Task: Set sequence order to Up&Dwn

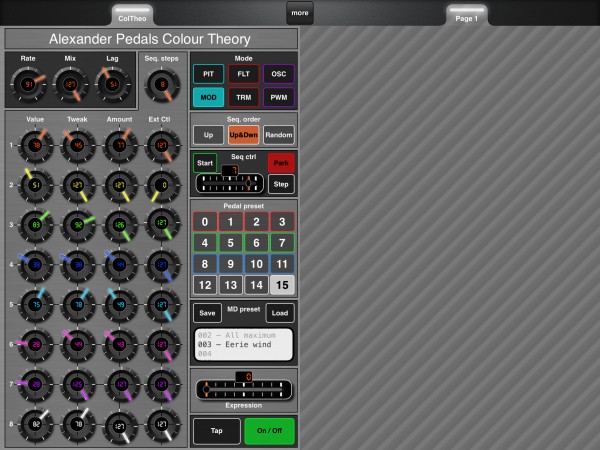Action: pyautogui.click(x=243, y=135)
